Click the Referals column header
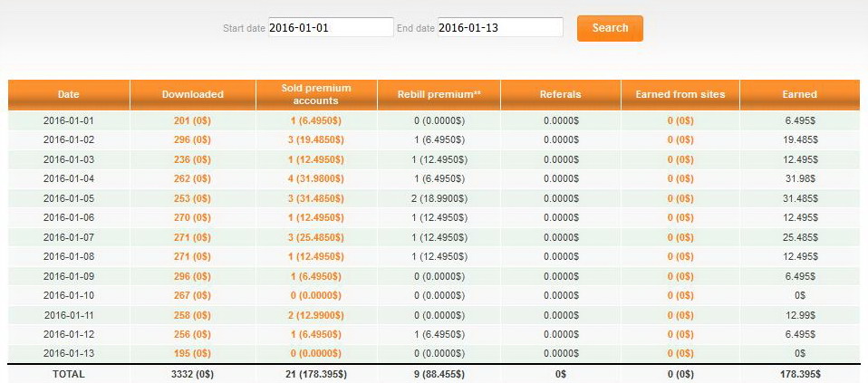 coord(560,94)
